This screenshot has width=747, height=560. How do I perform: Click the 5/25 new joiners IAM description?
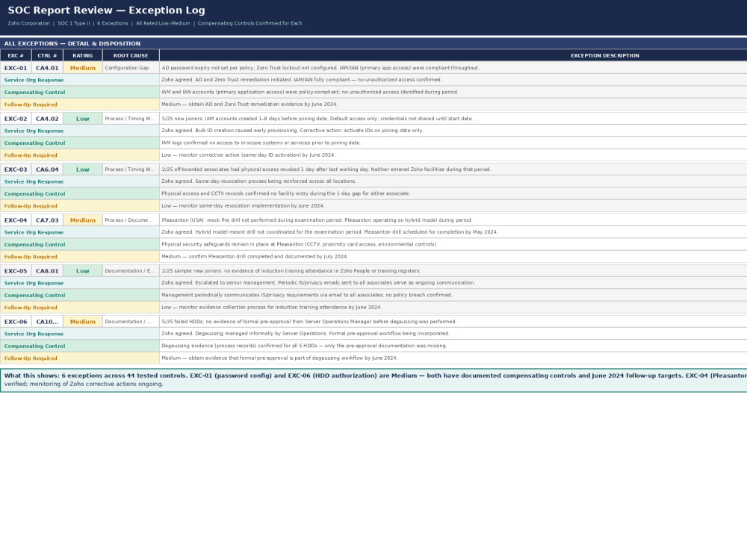(x=453, y=119)
